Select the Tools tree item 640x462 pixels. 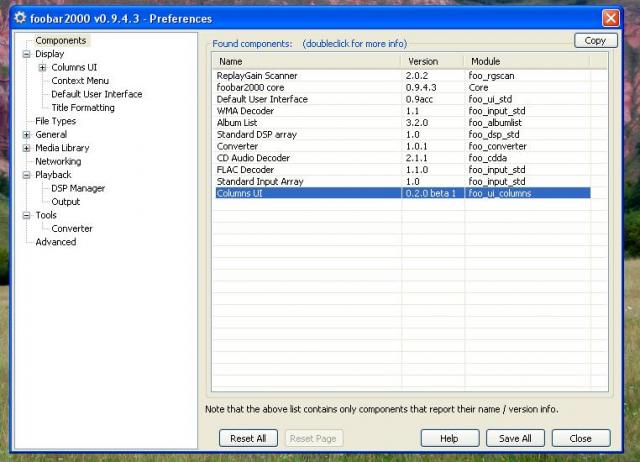pos(46,215)
